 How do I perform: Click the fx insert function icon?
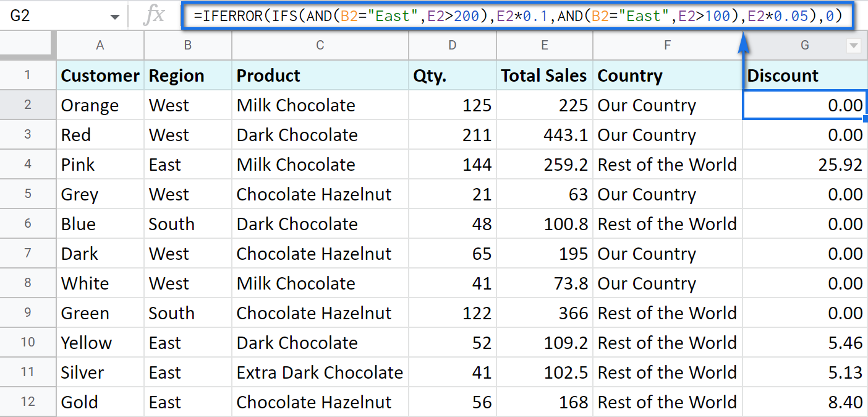(155, 15)
